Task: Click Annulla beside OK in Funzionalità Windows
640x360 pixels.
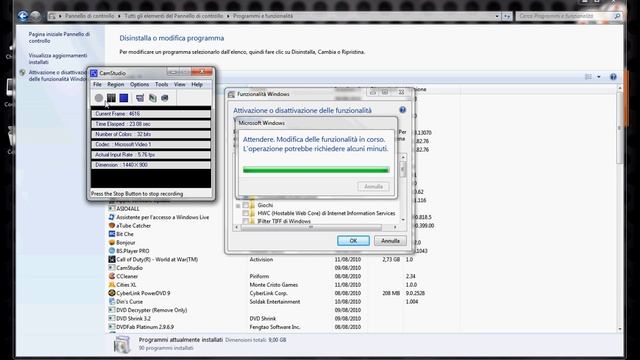Action: 390,241
